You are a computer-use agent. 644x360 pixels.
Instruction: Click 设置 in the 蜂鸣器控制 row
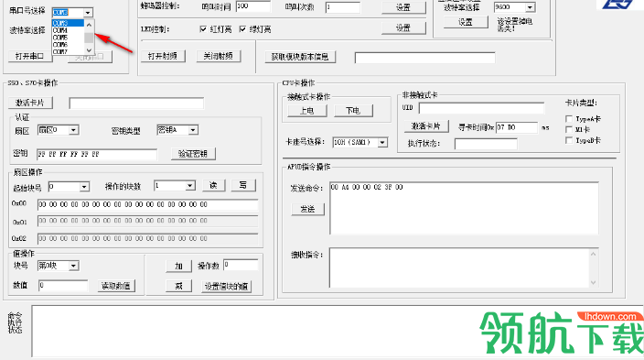point(403,7)
